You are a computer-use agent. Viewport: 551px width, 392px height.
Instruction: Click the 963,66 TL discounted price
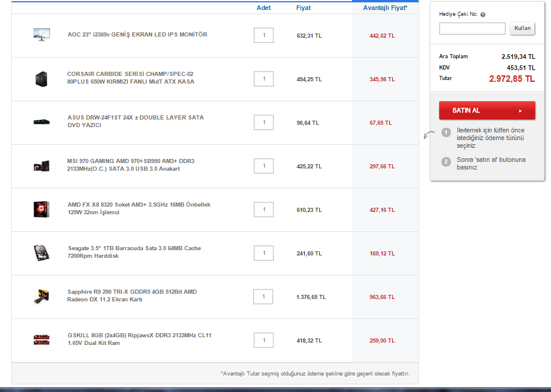pos(382,297)
